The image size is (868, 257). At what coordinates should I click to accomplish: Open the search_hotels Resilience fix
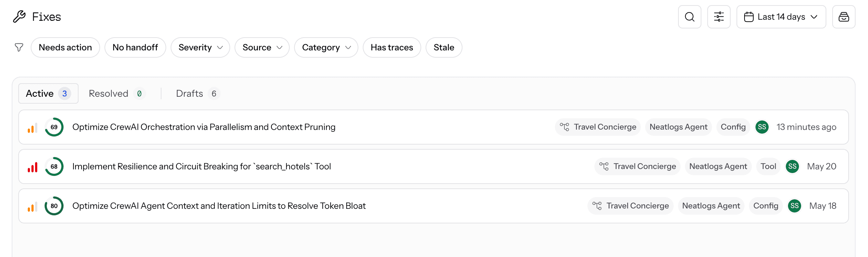[x=433, y=166]
